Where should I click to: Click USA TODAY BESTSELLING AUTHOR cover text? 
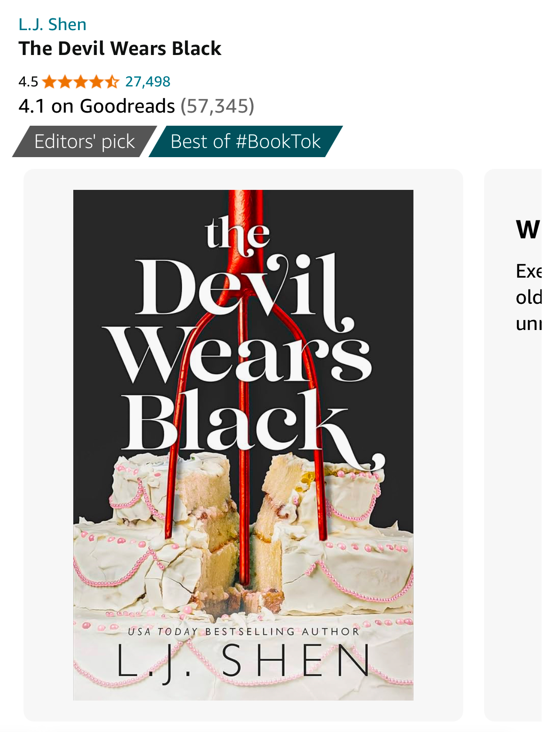[243, 631]
